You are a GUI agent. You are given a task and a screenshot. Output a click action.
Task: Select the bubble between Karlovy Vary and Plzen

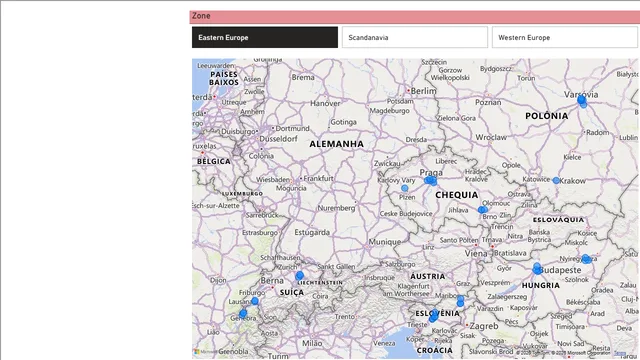coord(404,188)
